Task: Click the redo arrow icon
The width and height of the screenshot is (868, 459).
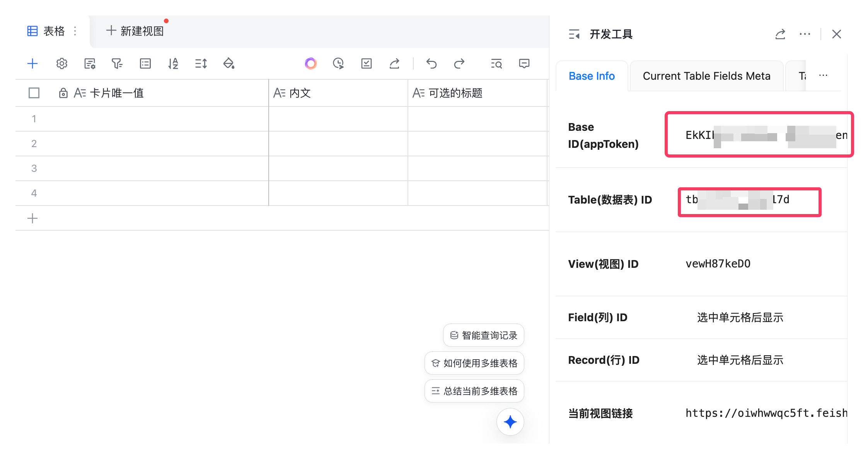Action: click(x=459, y=63)
